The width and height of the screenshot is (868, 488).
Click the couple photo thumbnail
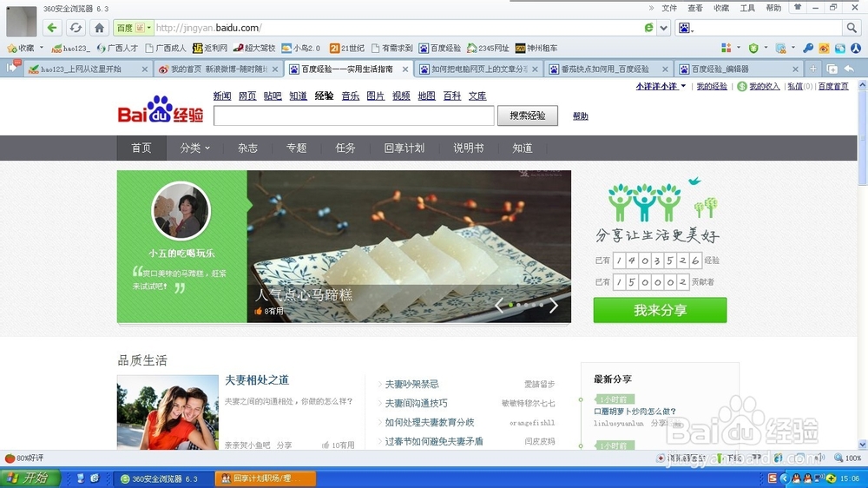(168, 412)
